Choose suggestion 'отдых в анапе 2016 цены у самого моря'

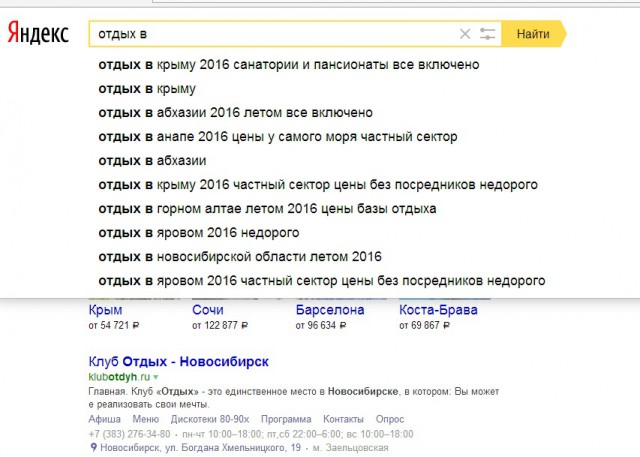point(278,137)
